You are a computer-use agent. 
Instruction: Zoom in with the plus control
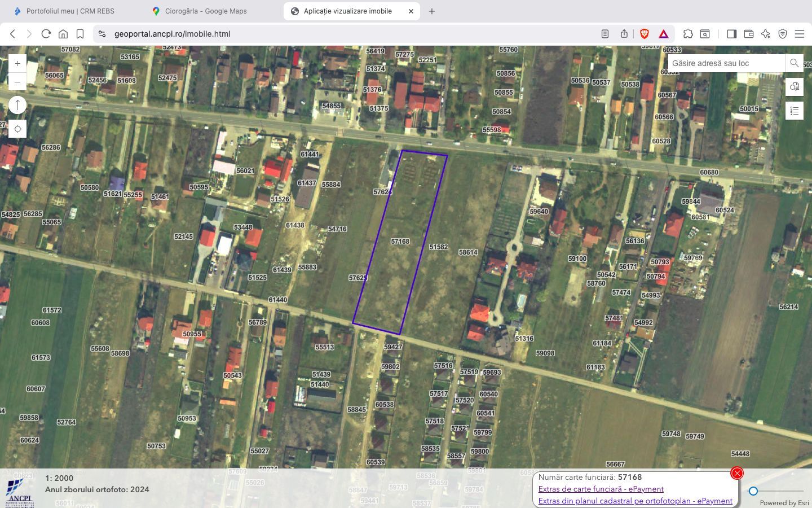17,63
